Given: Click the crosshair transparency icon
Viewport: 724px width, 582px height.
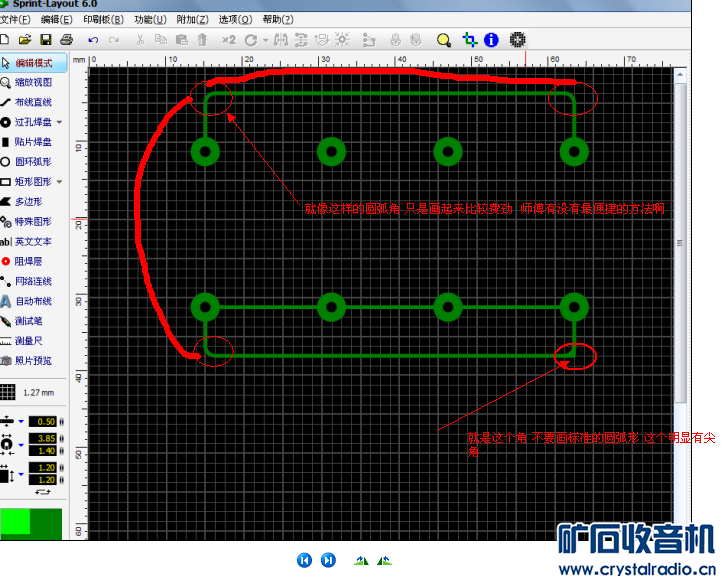Looking at the screenshot, I should coord(470,40).
